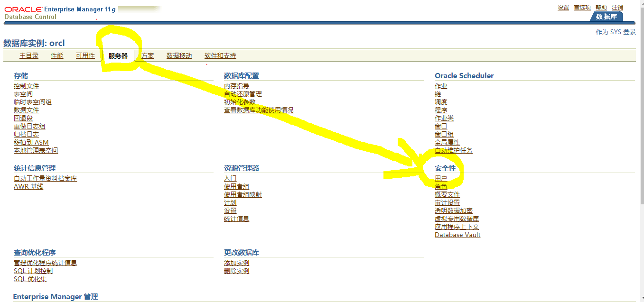644x302 pixels.
Task: Open the 设置 link in header
Action: [563, 8]
